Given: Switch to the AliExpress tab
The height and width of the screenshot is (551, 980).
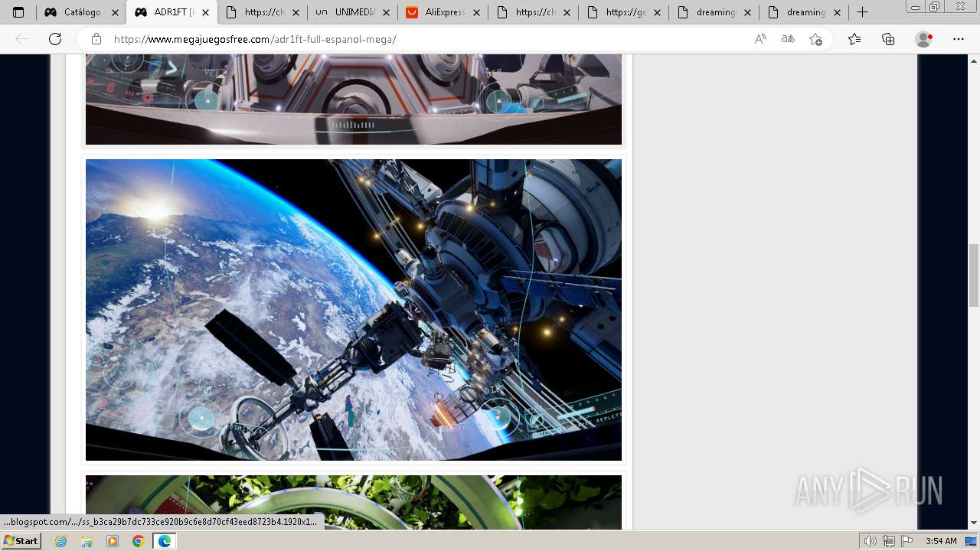Looking at the screenshot, I should 443,12.
